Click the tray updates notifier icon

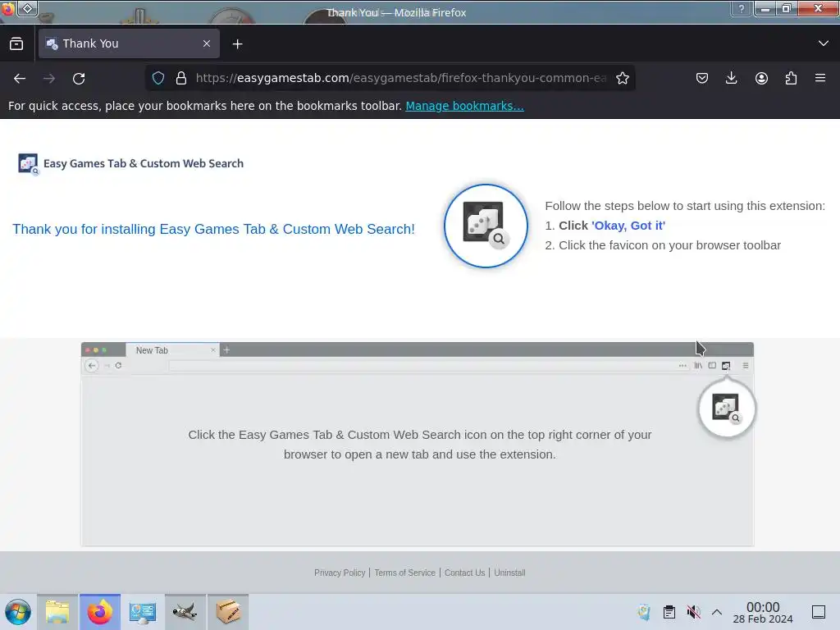pos(645,612)
